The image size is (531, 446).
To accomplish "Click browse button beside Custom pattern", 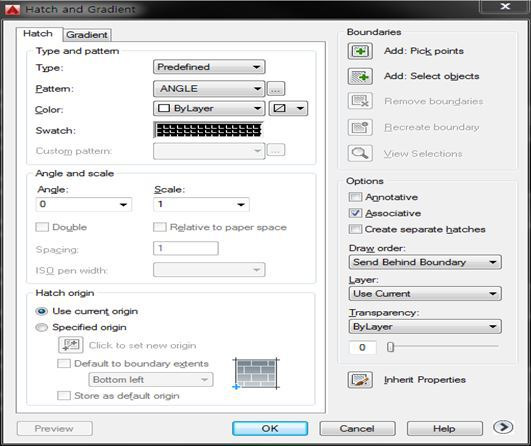I will pyautogui.click(x=276, y=150).
